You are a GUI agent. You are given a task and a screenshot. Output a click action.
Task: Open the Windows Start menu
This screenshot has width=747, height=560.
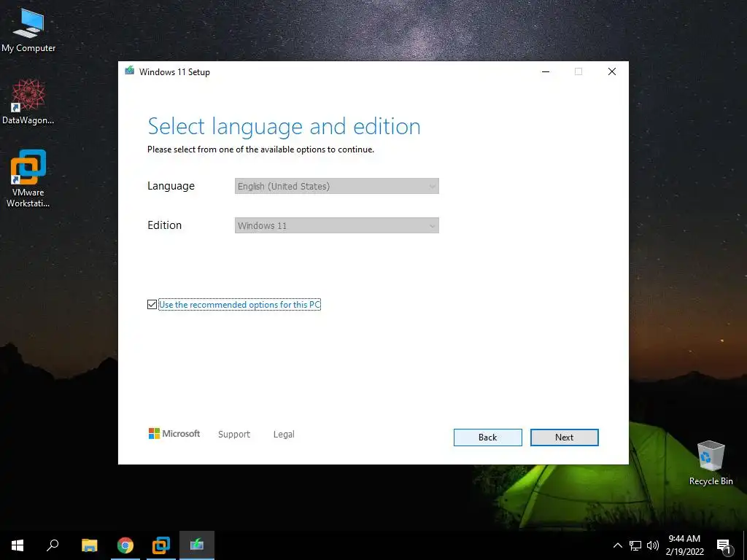pos(18,545)
